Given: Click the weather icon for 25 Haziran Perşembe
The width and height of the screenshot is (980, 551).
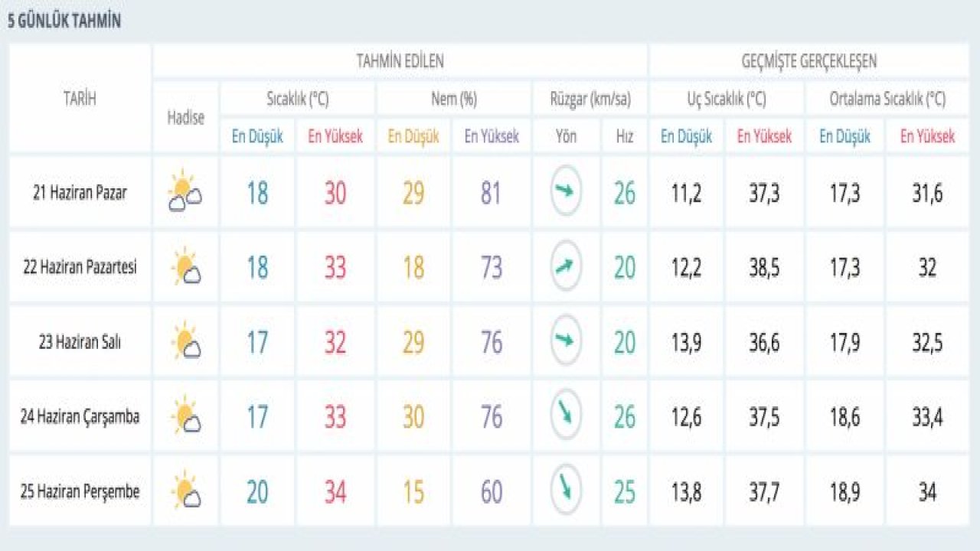Looking at the screenshot, I should pyautogui.click(x=185, y=491).
